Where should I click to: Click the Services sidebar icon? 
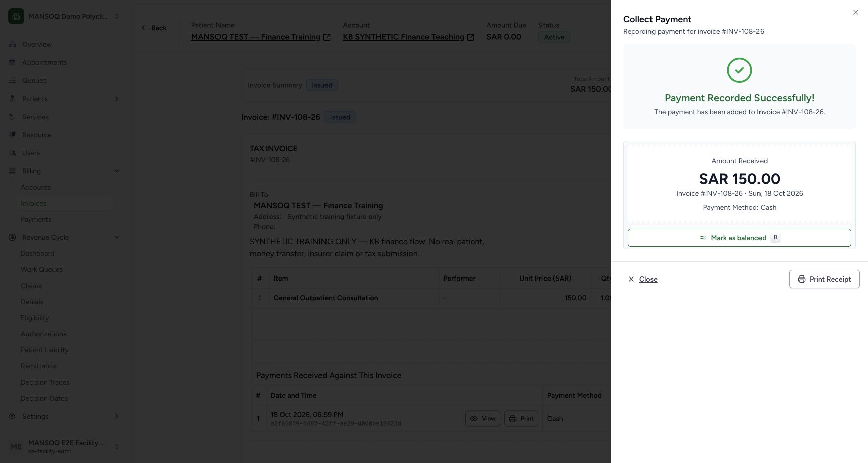pos(12,117)
